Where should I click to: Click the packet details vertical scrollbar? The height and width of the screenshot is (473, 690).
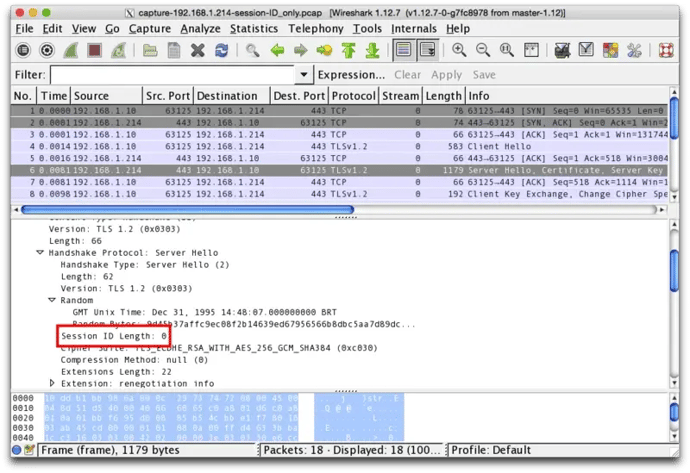point(684,300)
